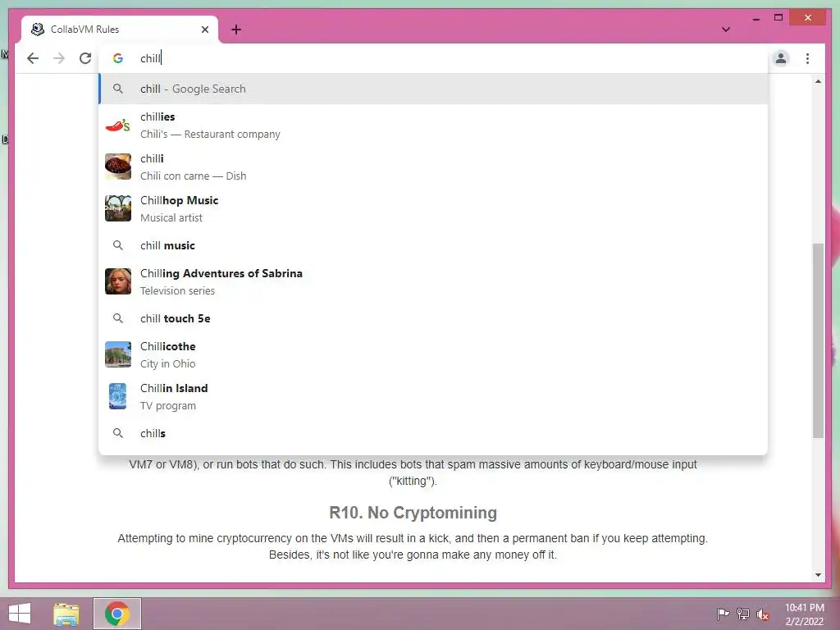Open the Chrome profile avatar menu
This screenshot has height=630, width=840.
point(781,58)
